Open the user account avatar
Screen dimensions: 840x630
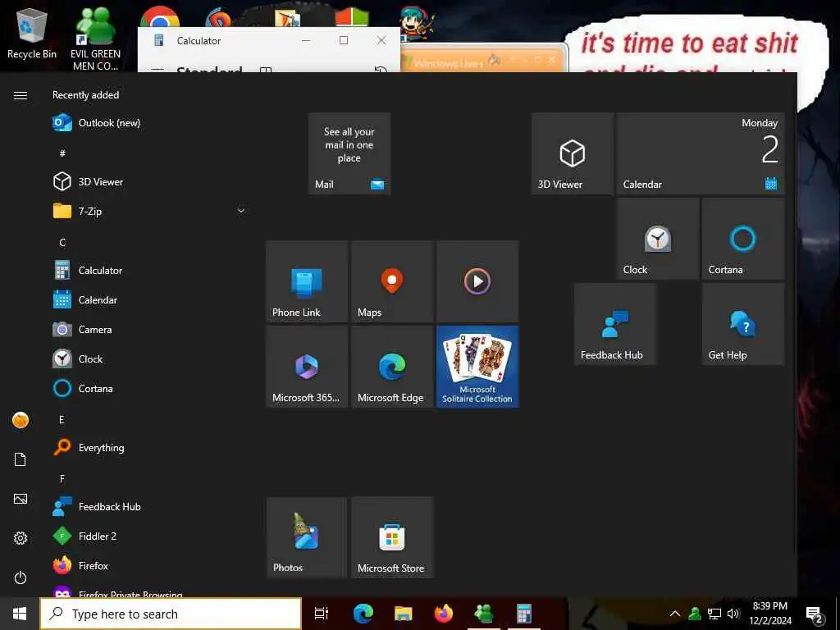point(21,420)
